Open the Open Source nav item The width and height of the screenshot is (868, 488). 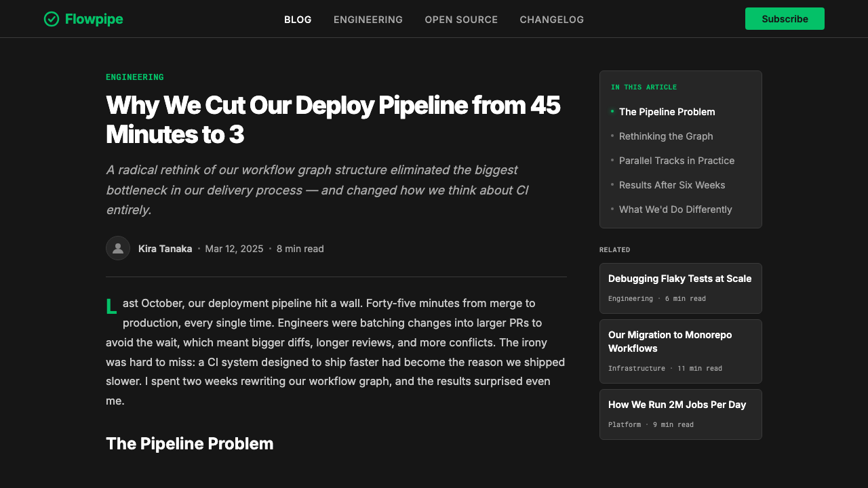pos(461,20)
